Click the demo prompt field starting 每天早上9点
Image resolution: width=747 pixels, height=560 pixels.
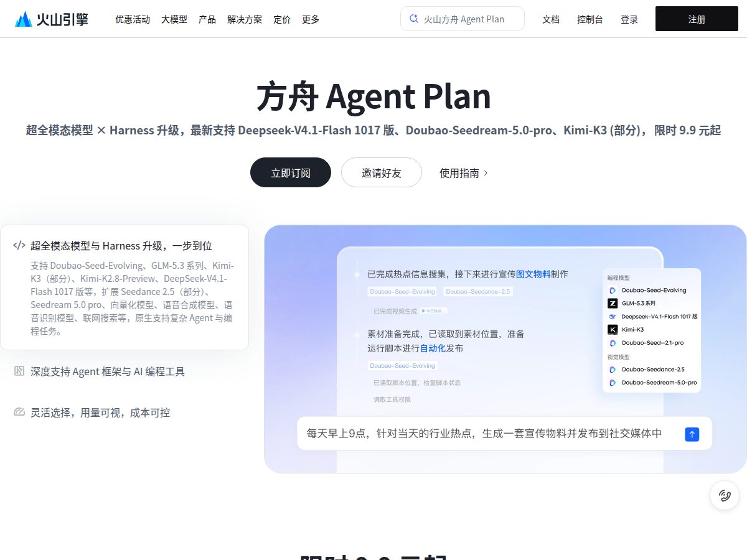[x=504, y=434]
